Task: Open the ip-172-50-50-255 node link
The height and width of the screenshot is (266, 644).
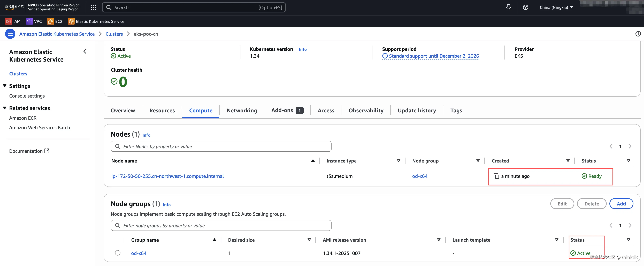Action: point(167,176)
